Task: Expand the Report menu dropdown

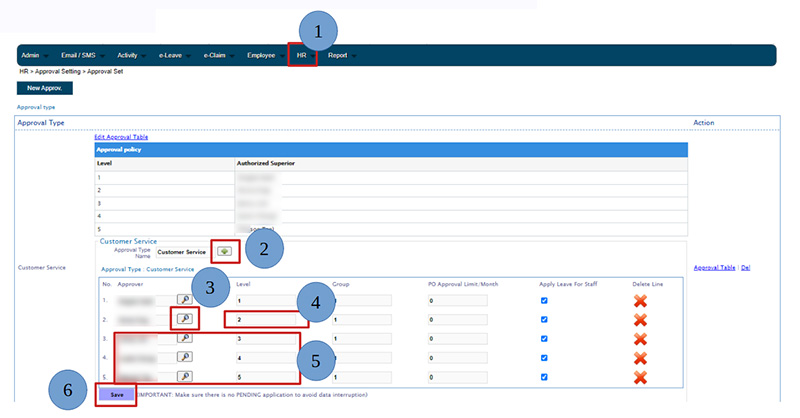Action: tap(341, 55)
